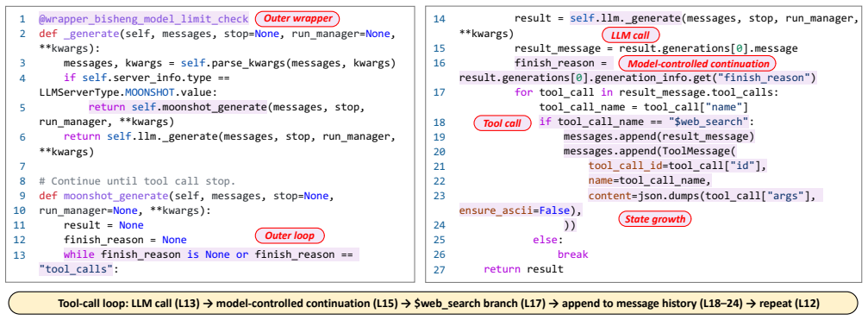
Task: Click the red 'Tool call' label
Action: 502,123
